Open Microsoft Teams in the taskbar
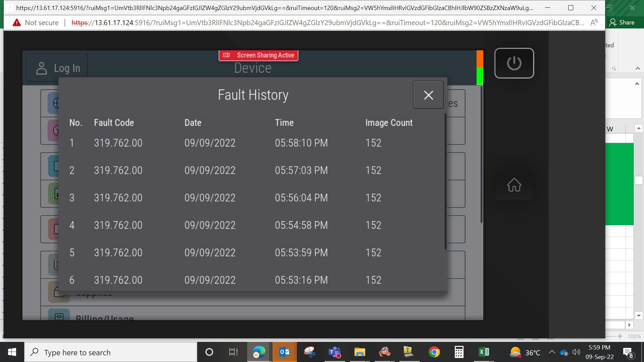 coord(334,352)
